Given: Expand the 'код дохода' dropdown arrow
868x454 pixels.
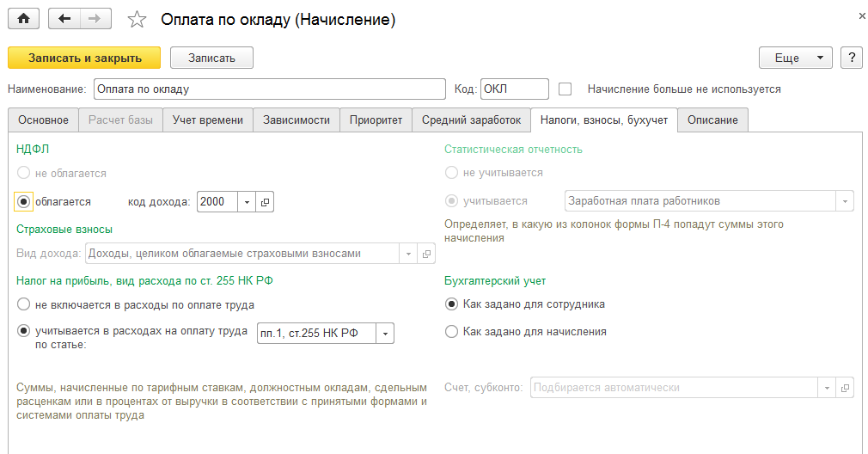Looking at the screenshot, I should [247, 202].
